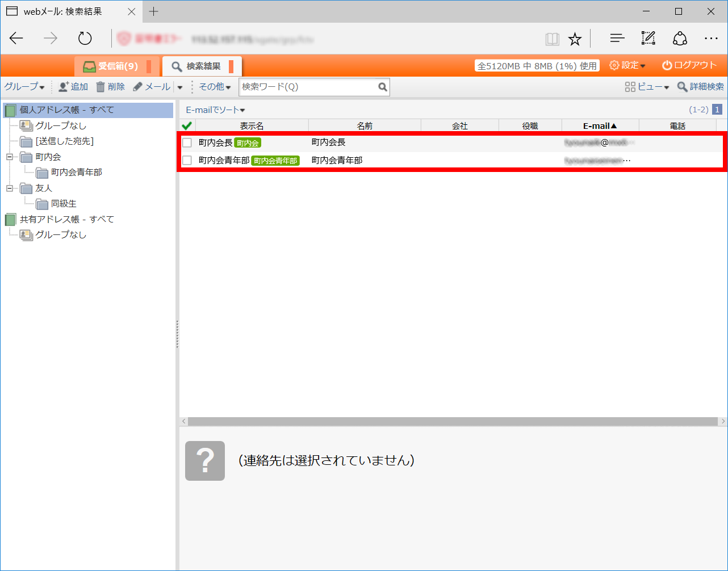This screenshot has height=571, width=728.
Task: Collapse the 友人 tree folder
Action: point(10,188)
